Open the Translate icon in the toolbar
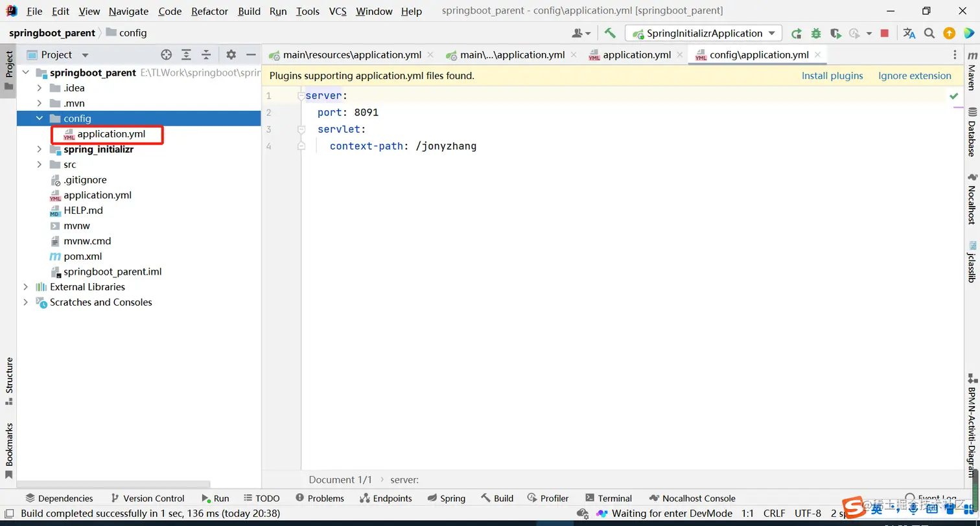980x526 pixels. coord(909,33)
